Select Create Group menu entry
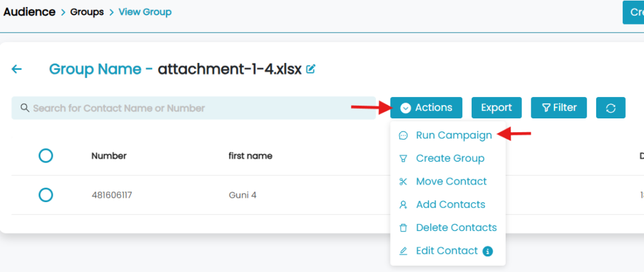This screenshot has width=644, height=272. pyautogui.click(x=450, y=158)
